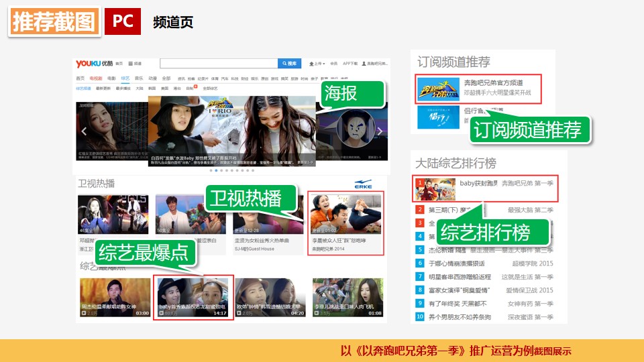Click the carousel next arrow

(380, 131)
